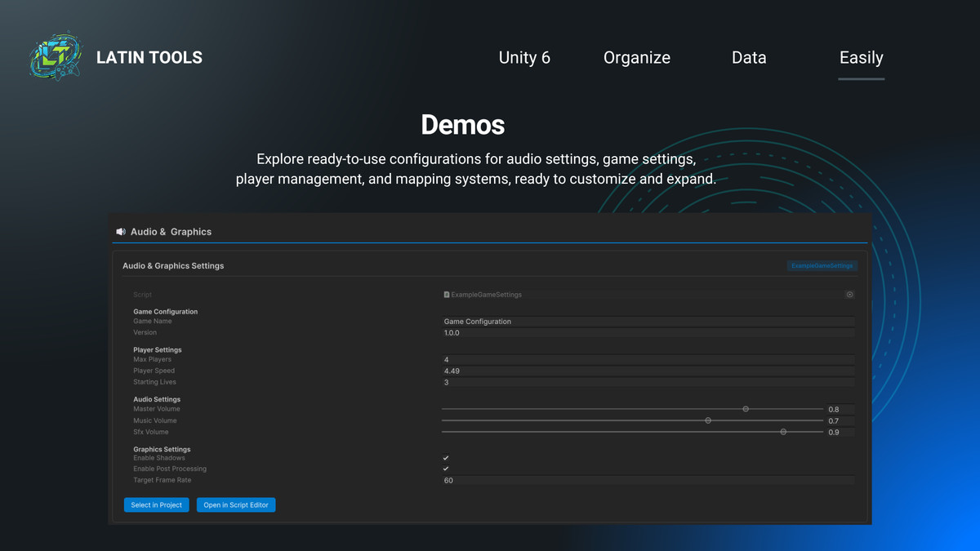Click the speaker icon beside Audio & Graphics
The height and width of the screenshot is (551, 980).
(x=121, y=232)
